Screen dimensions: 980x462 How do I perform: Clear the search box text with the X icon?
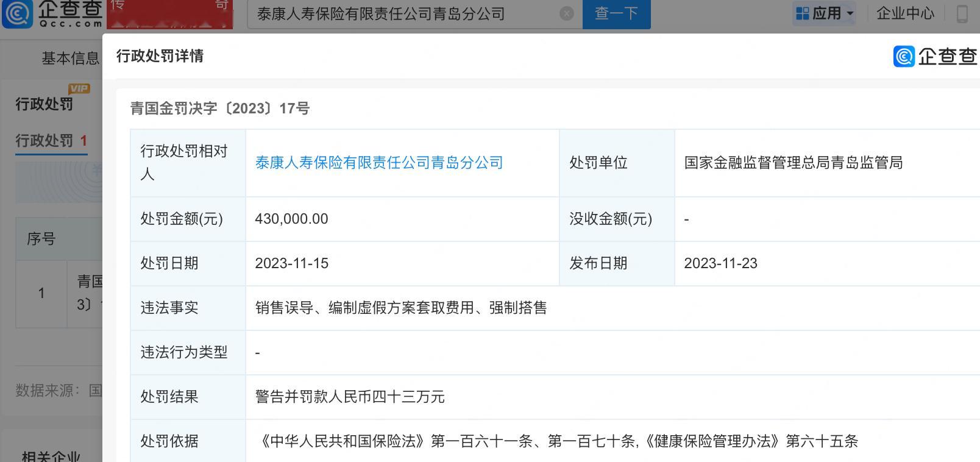click(x=566, y=14)
